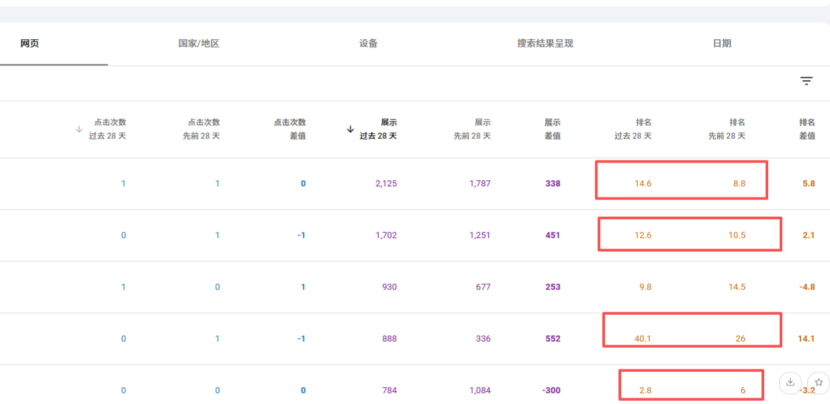Sort by 排名 差值 column header
Viewport: 830px width, 404px height.
(x=806, y=128)
